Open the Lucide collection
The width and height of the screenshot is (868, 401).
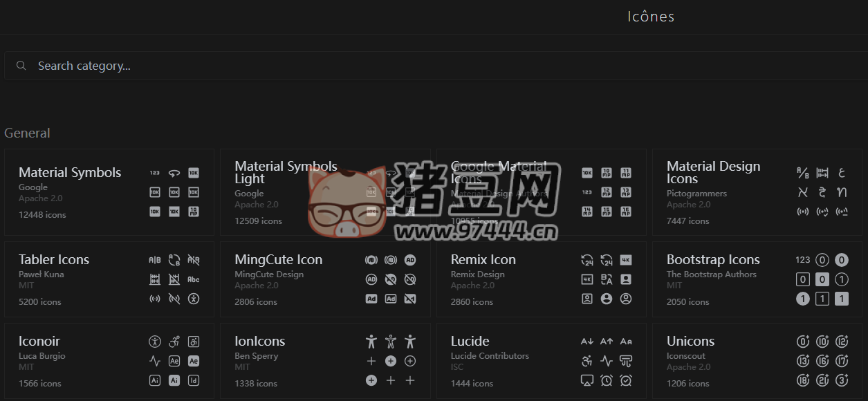[x=542, y=361]
